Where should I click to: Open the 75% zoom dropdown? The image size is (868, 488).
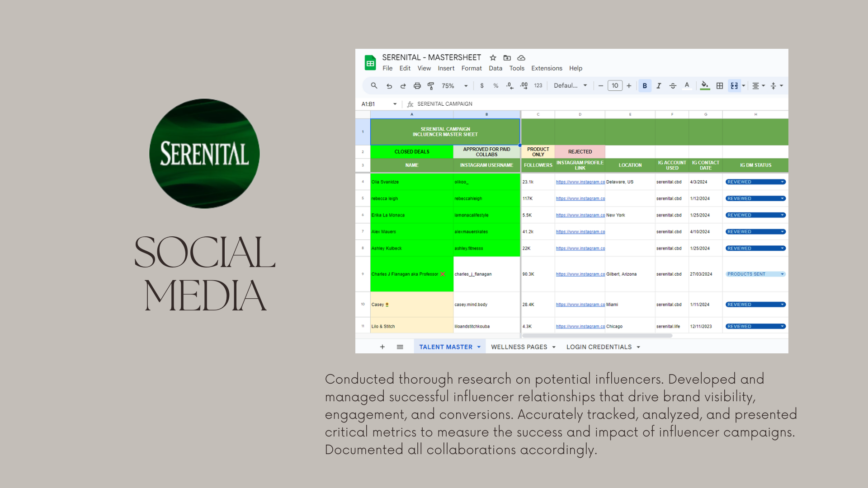454,86
